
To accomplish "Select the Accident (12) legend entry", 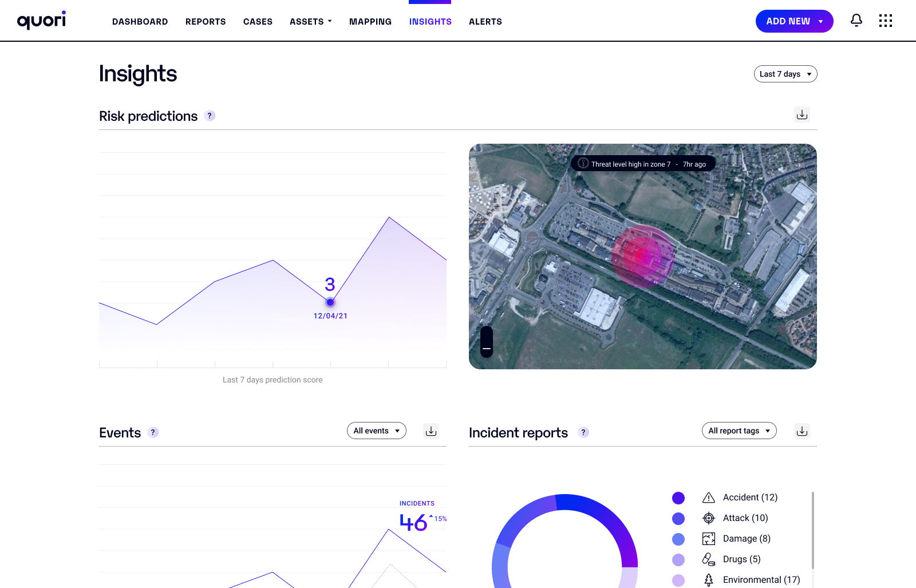I will 750,498.
